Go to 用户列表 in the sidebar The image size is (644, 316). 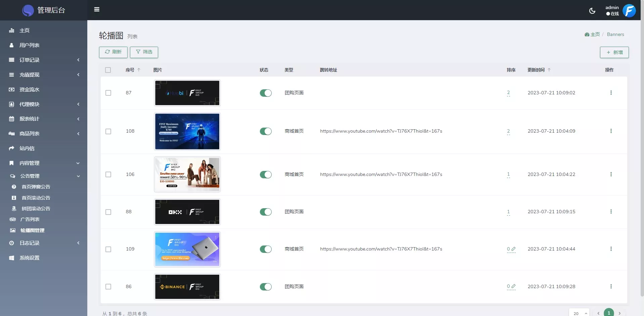30,45
